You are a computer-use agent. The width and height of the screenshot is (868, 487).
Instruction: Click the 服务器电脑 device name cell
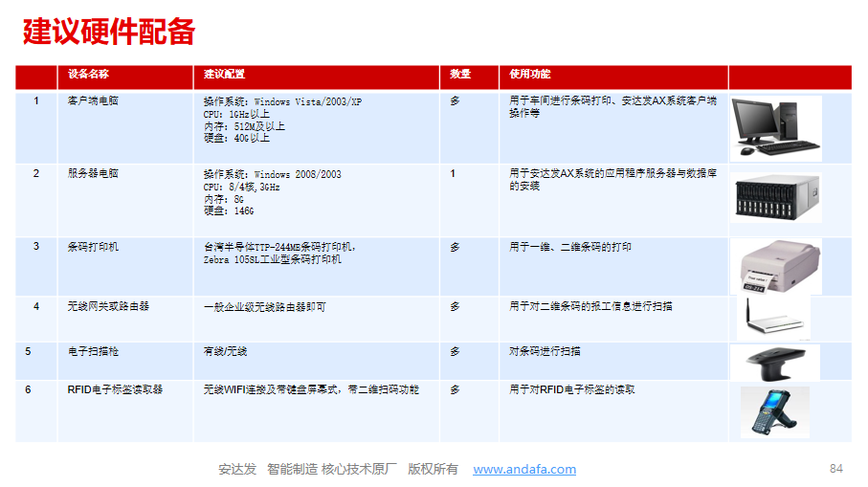coord(93,174)
